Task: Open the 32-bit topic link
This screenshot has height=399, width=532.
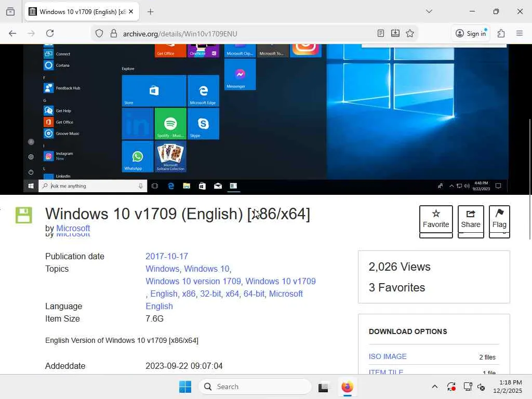Action: tap(210, 294)
